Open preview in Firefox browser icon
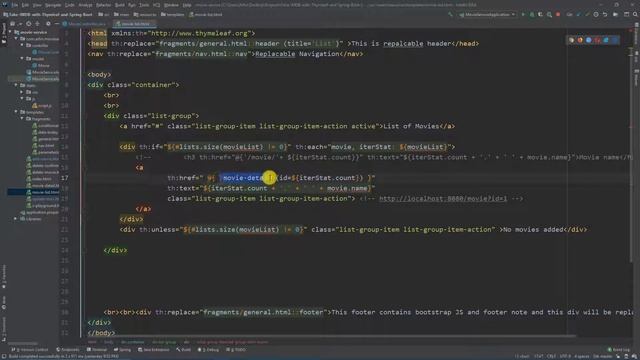The image size is (640, 360). [x=580, y=40]
